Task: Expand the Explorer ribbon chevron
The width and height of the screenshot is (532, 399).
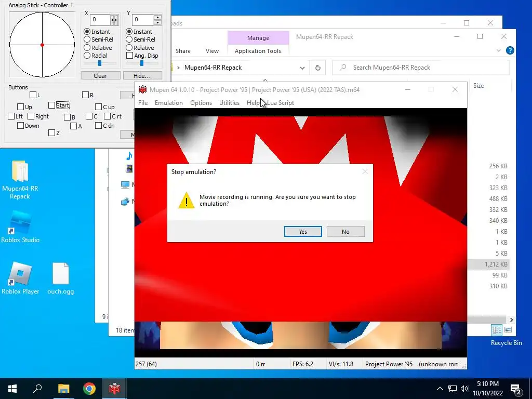Action: (498, 50)
